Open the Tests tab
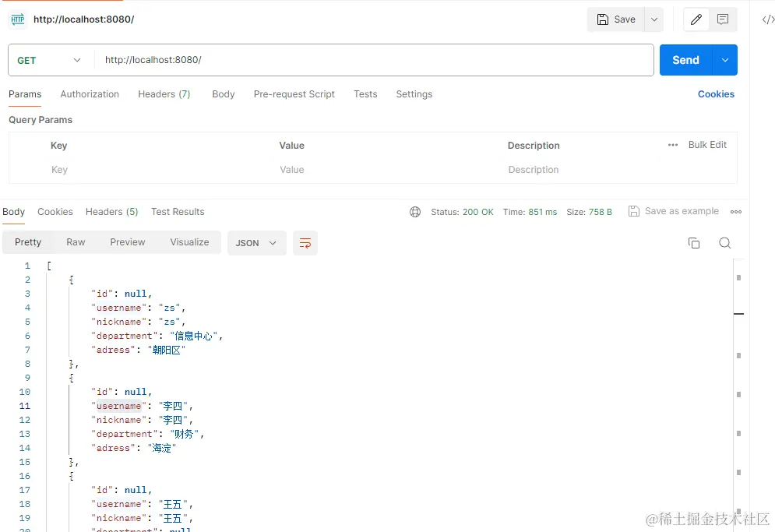The image size is (775, 532). click(x=365, y=94)
